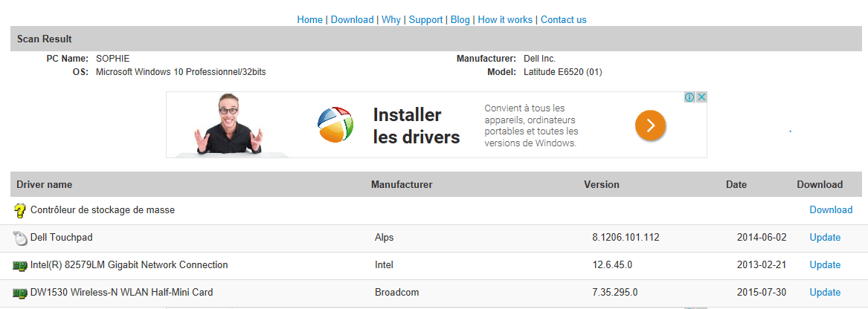The image size is (868, 309).
Task: Click the Installer les drivers ad headline
Action: click(x=417, y=126)
